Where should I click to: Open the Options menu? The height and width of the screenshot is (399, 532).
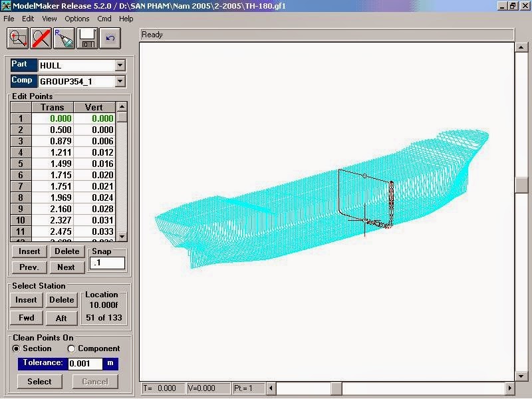tap(76, 19)
